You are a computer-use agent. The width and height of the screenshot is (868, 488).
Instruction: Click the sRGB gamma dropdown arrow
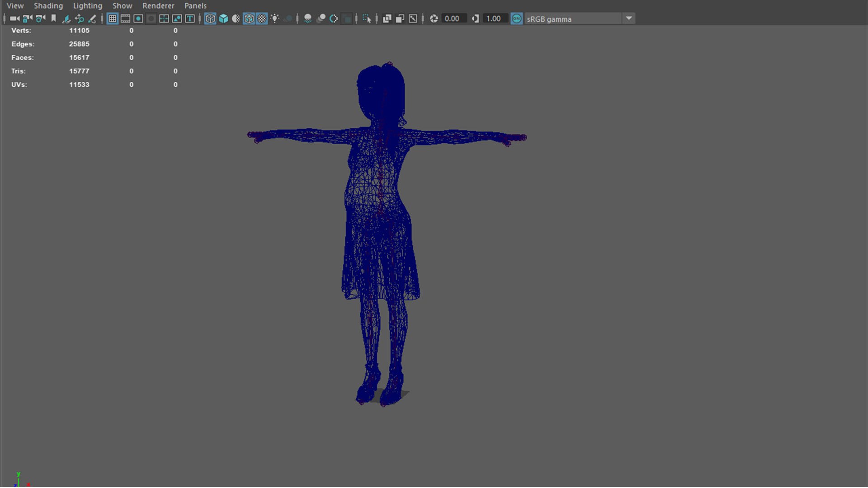tap(629, 19)
